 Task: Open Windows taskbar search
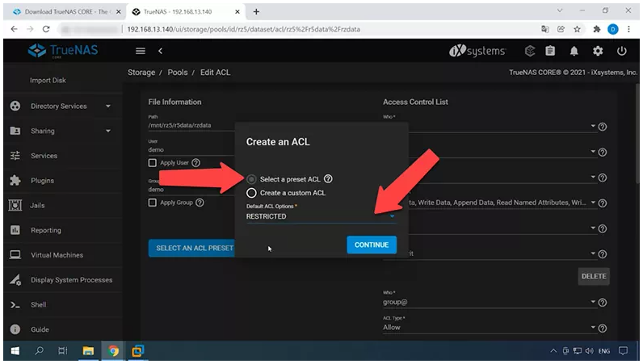[39, 351]
